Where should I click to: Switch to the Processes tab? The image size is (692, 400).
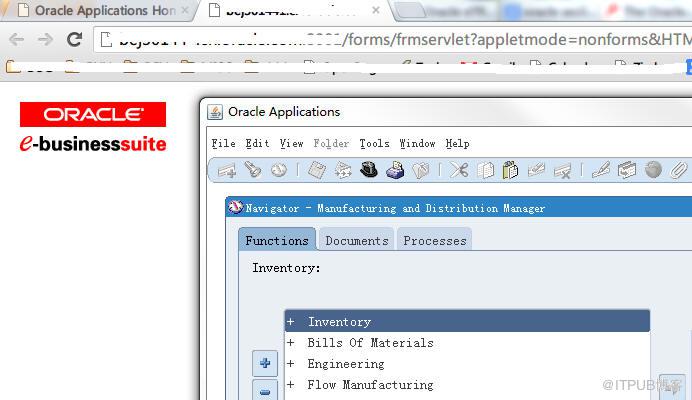click(x=435, y=240)
